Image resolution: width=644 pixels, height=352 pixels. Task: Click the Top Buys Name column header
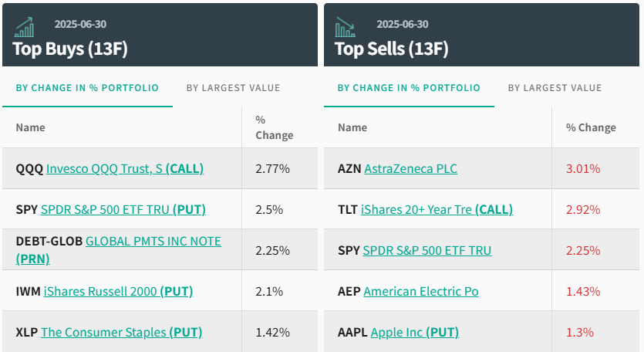pyautogui.click(x=31, y=127)
